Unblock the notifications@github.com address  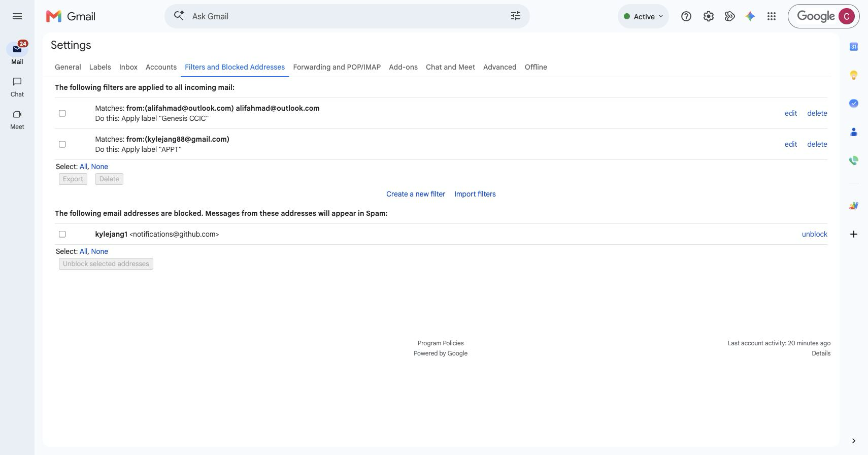click(x=815, y=234)
